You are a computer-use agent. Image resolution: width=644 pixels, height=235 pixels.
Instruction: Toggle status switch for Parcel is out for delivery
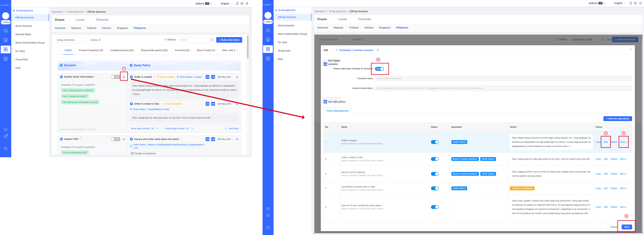pyautogui.click(x=435, y=174)
